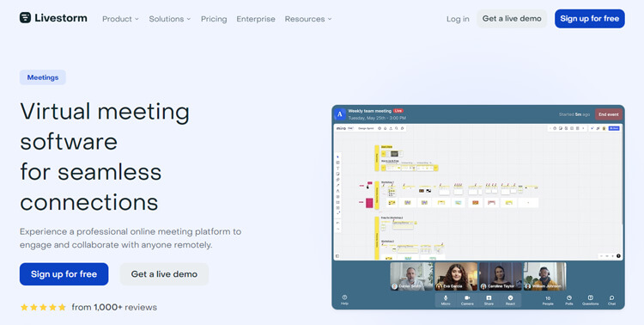Expand the Solutions dropdown menu
644x325 pixels.
pyautogui.click(x=170, y=19)
